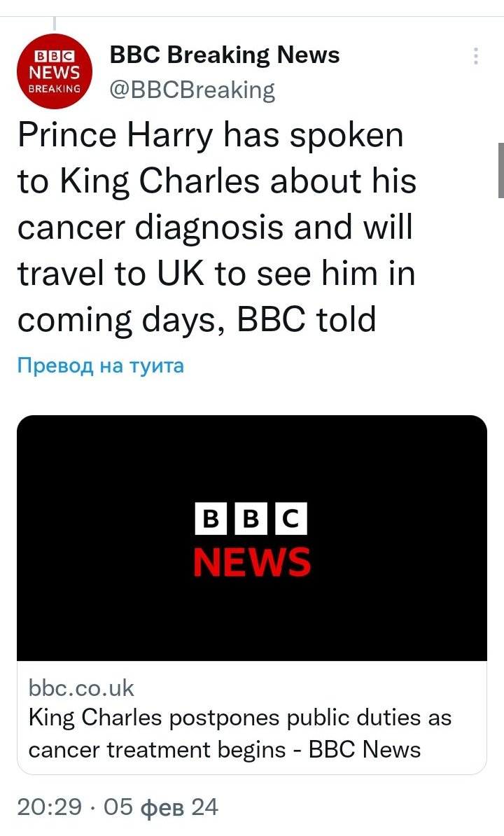Viewport: 504px width, 836px height.
Task: Open the BBC Breaking News profile avatar
Action: (55, 71)
